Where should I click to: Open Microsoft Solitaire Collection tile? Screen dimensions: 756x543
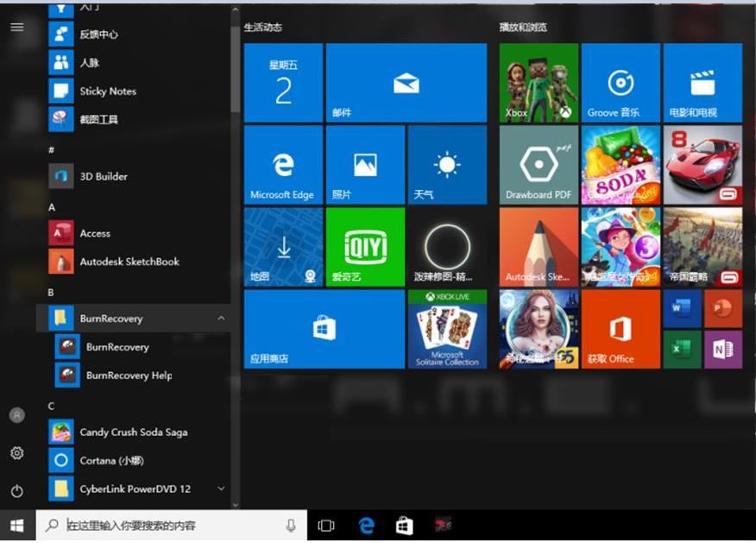click(x=446, y=329)
